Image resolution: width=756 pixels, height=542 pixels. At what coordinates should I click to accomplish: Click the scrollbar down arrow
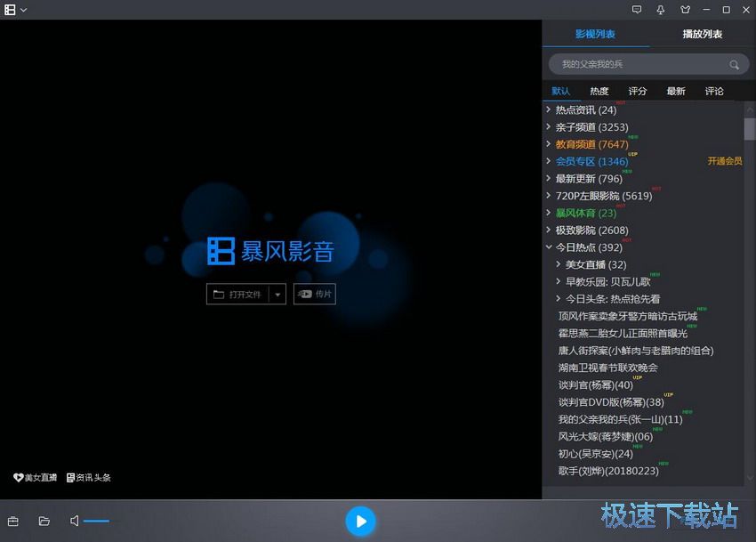[x=750, y=478]
